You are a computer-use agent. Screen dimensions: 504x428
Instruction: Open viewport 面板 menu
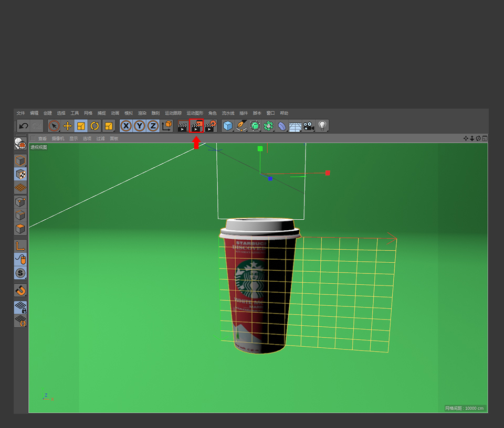pos(114,138)
